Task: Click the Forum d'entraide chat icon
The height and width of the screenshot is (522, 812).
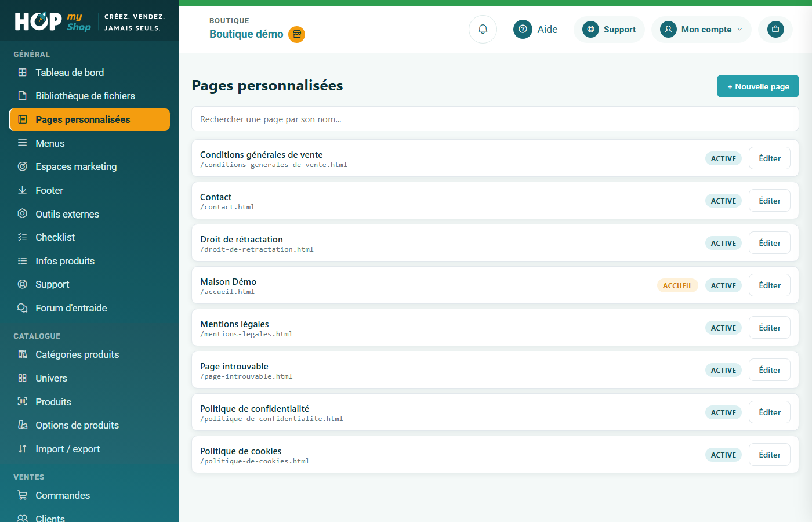Action: 23,308
